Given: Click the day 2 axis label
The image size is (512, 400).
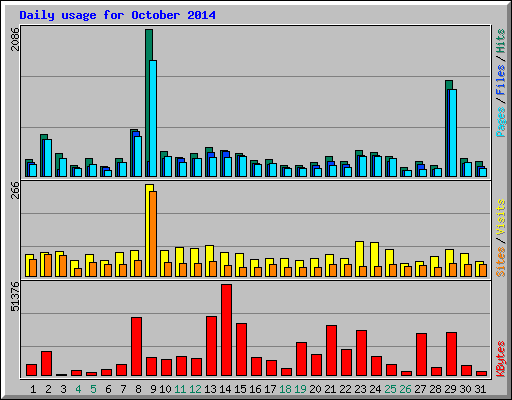Looking at the screenshot, I should 48,389.
